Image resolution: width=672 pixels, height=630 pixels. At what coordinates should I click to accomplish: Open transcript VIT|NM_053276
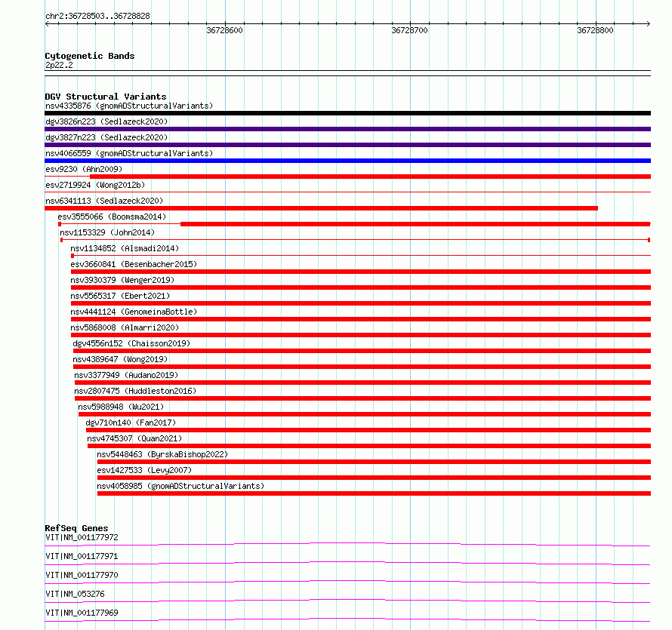(x=75, y=594)
